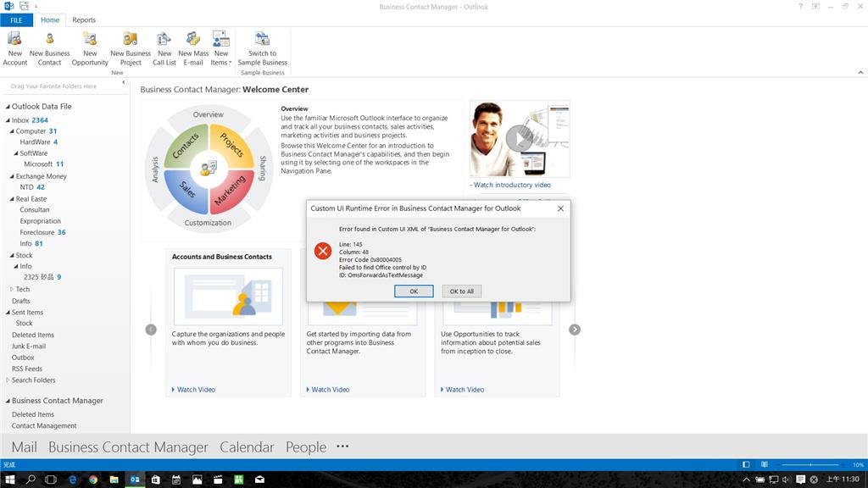The width and height of the screenshot is (868, 488).
Task: Open the New Items dropdown in ribbon
Action: coord(221,48)
